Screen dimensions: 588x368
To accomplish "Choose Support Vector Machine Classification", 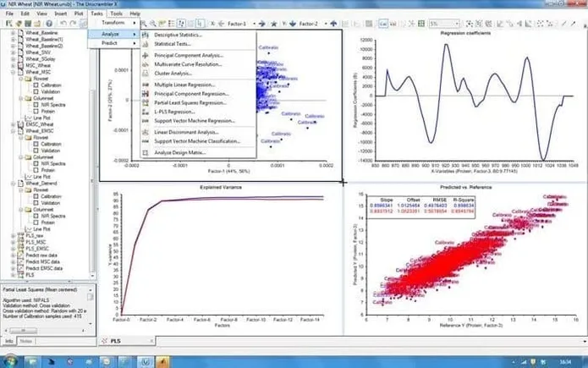I will coord(198,141).
